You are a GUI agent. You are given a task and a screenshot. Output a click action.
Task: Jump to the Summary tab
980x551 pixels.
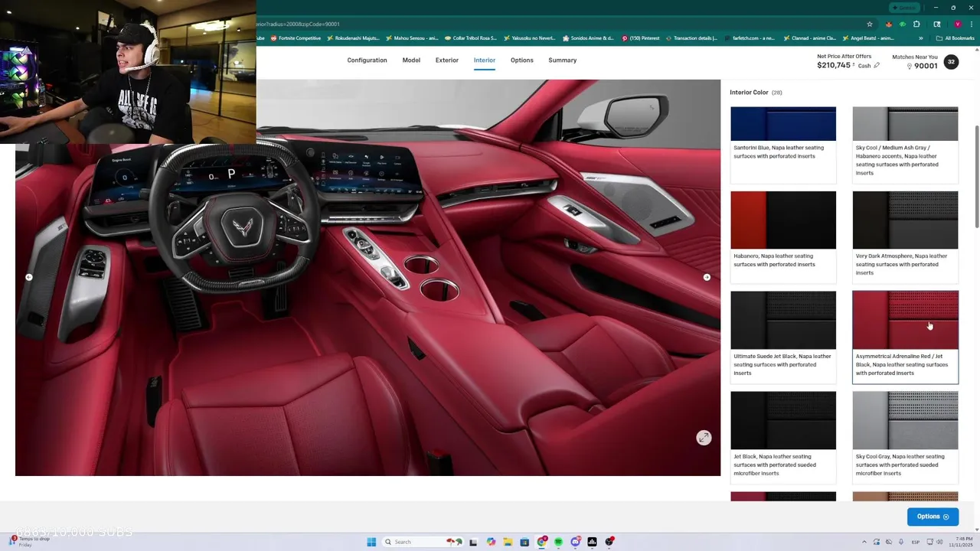coord(563,60)
